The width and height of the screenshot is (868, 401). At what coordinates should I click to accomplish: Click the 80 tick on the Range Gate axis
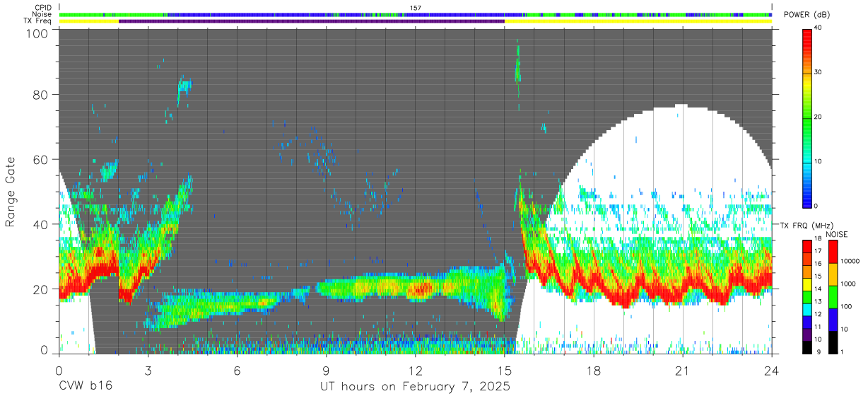pyautogui.click(x=40, y=95)
